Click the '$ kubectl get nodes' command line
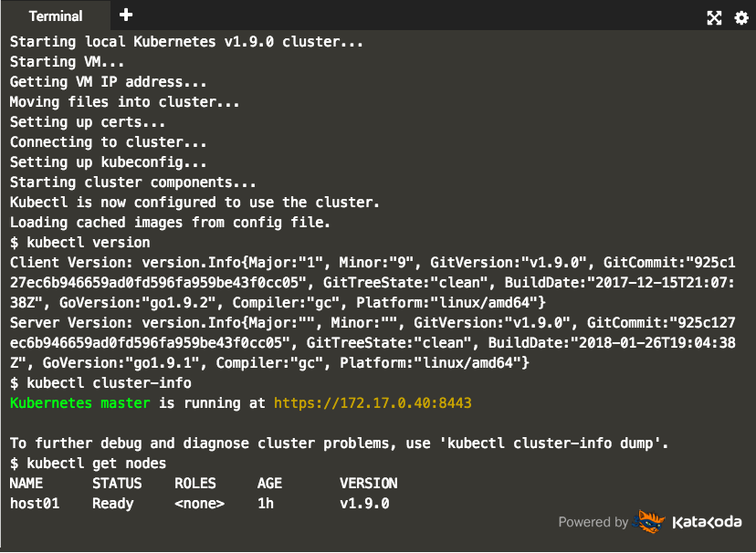The height and width of the screenshot is (553, 756). pyautogui.click(x=89, y=464)
